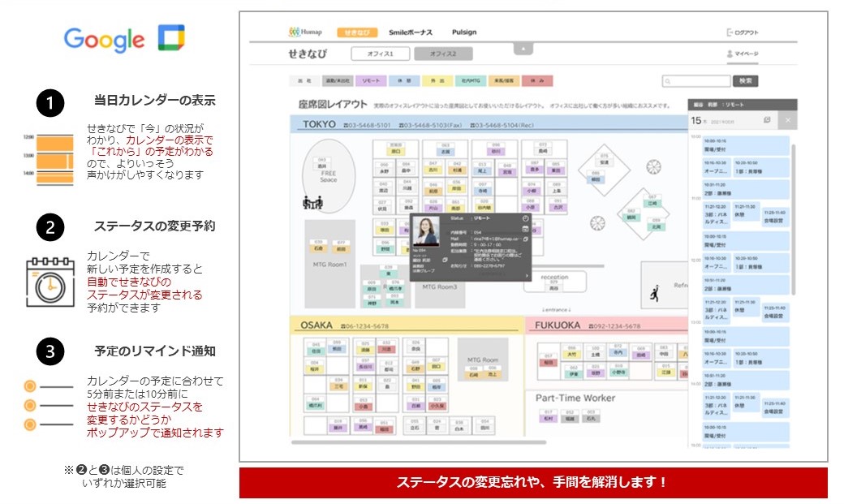The image size is (844, 504).
Task: Toggle the 社内MTG status filter
Action: point(471,81)
